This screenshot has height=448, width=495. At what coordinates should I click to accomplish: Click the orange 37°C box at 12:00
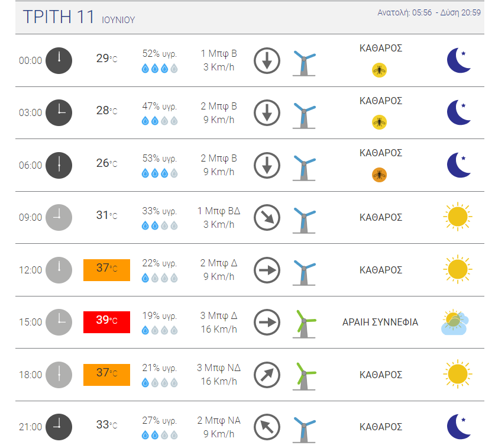pyautogui.click(x=106, y=269)
